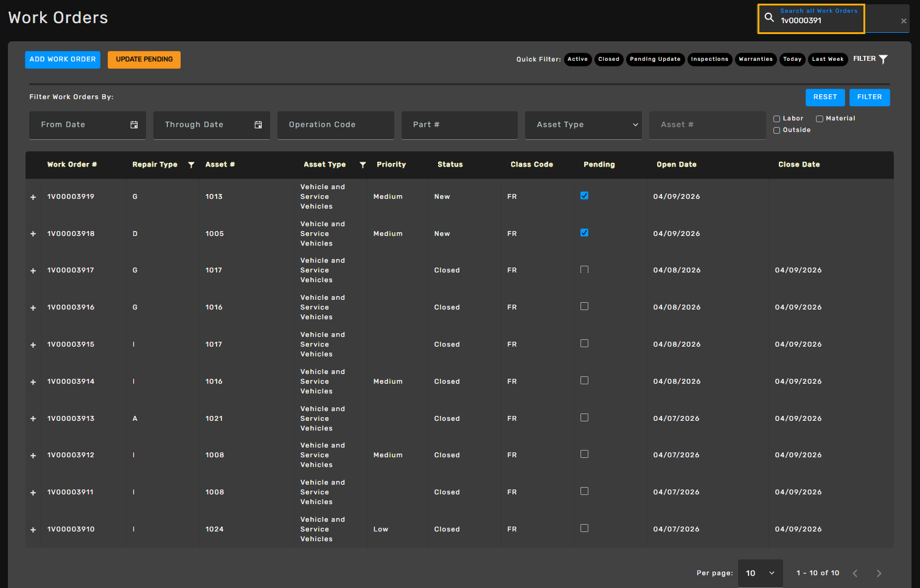This screenshot has width=920, height=588.
Task: Toggle the FILTER funnel panel
Action: (x=871, y=59)
